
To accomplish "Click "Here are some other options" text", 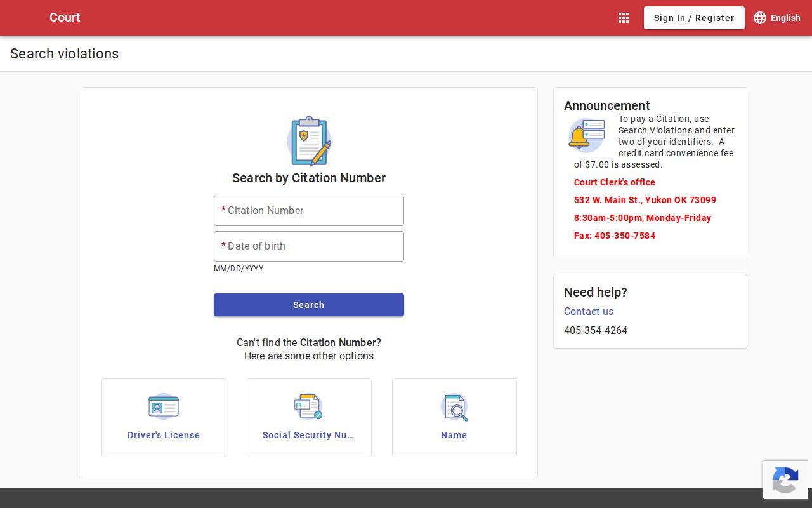I will (x=309, y=356).
